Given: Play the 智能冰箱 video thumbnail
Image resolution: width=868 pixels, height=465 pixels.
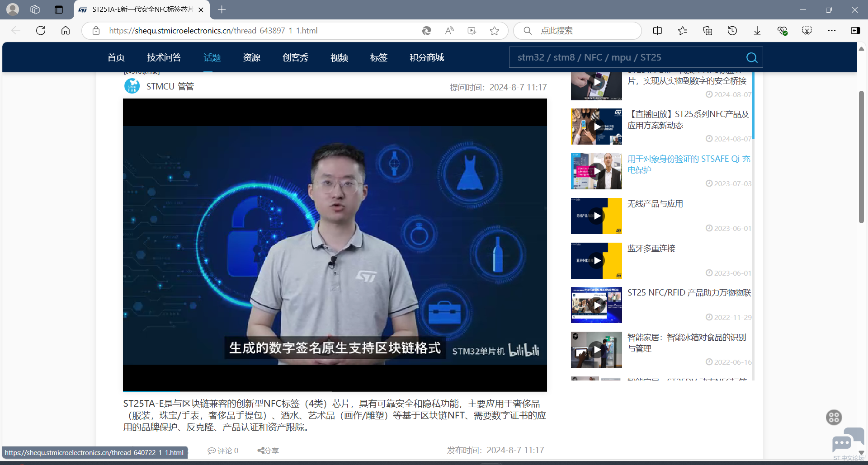Looking at the screenshot, I should 596,350.
